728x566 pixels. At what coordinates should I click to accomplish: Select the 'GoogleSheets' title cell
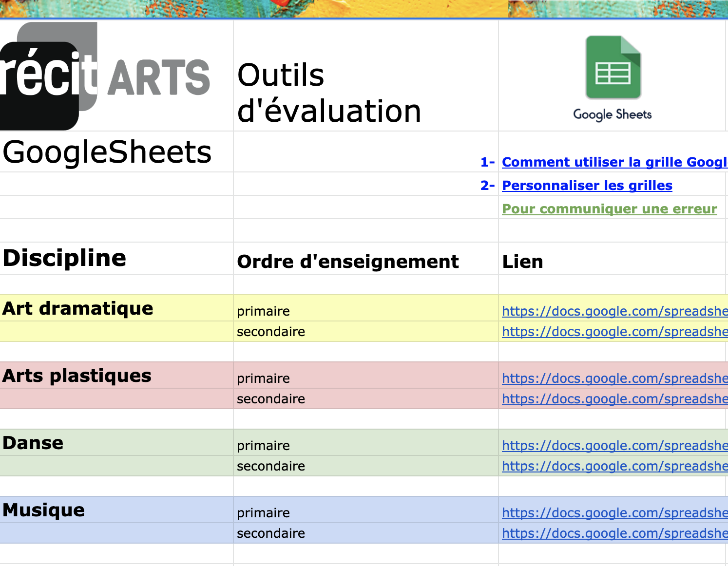coord(116,151)
